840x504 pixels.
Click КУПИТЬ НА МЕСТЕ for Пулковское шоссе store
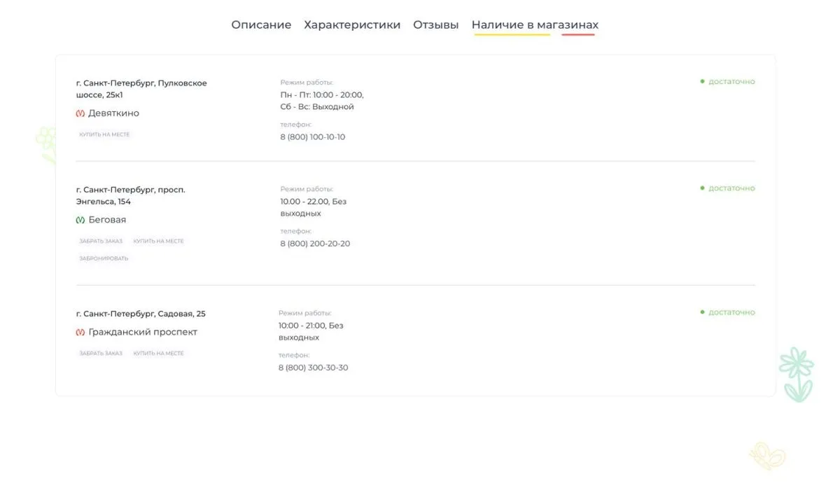pos(106,134)
